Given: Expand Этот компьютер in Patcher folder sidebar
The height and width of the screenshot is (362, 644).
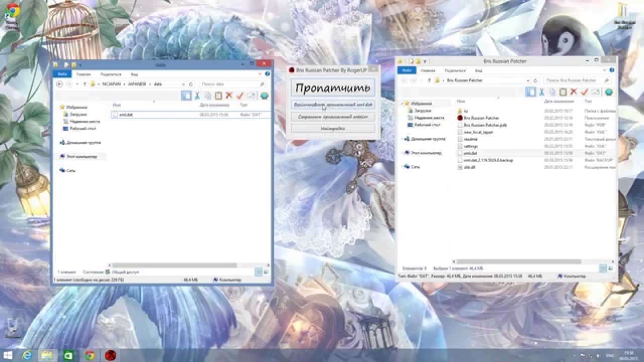Looking at the screenshot, I should [402, 152].
